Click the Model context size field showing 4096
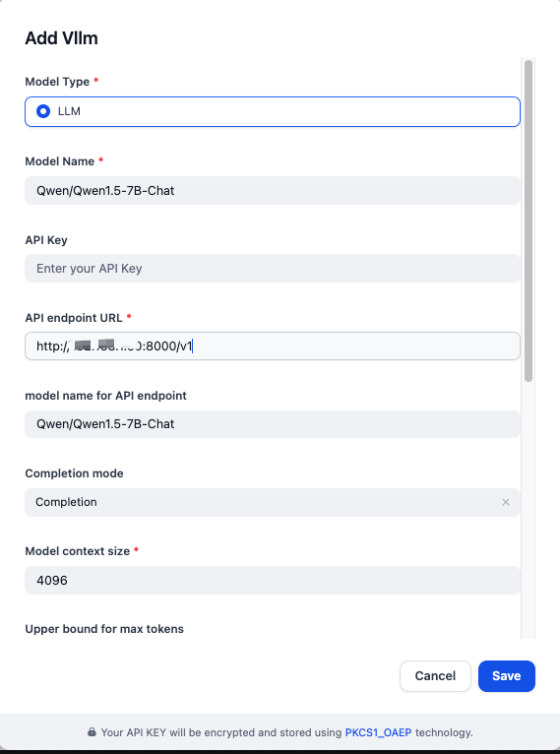This screenshot has width=560, height=754. tap(272, 580)
